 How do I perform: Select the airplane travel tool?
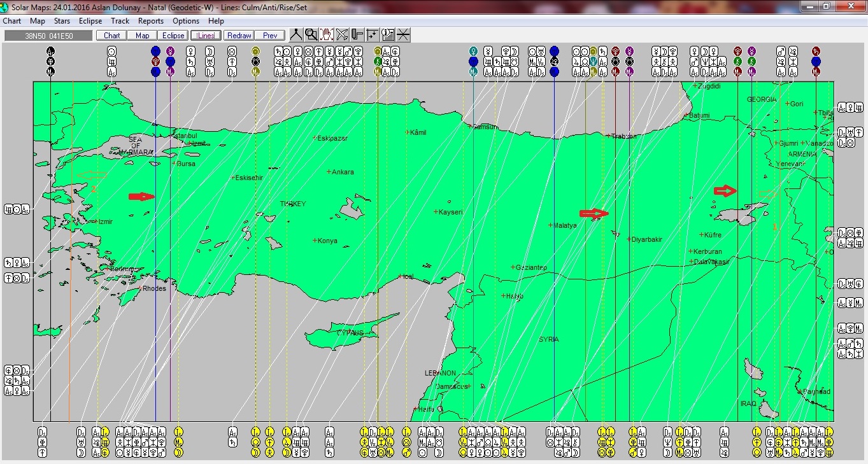coord(342,35)
